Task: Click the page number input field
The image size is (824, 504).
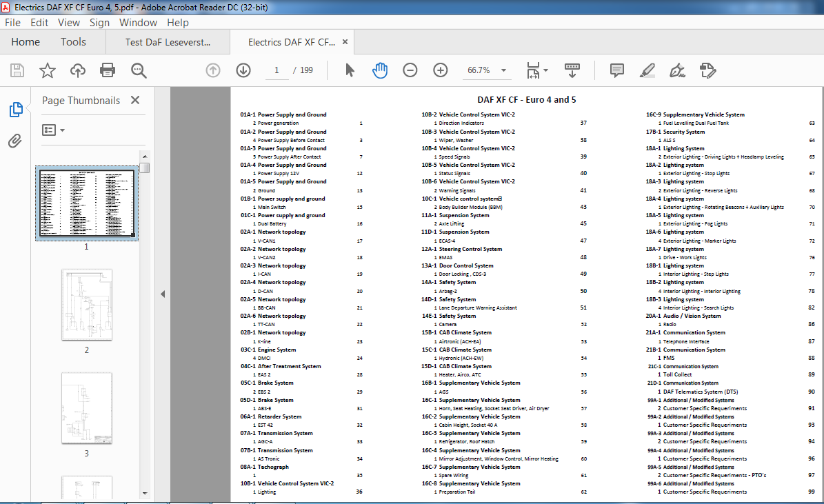Action: [277, 70]
